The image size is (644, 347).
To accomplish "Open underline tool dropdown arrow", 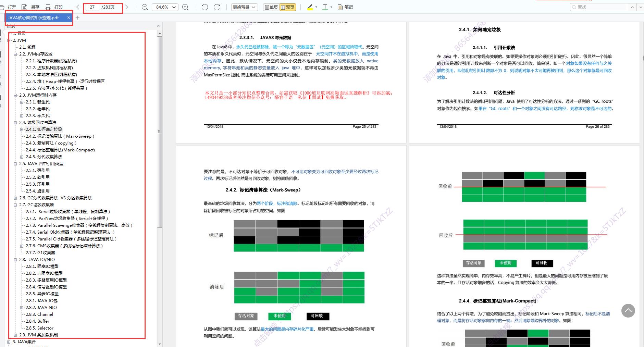I will (332, 7).
